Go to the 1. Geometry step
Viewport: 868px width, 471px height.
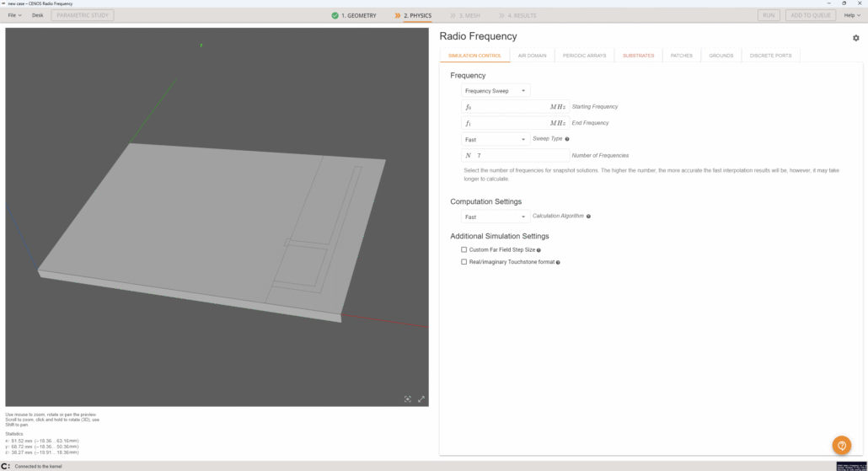coord(354,15)
